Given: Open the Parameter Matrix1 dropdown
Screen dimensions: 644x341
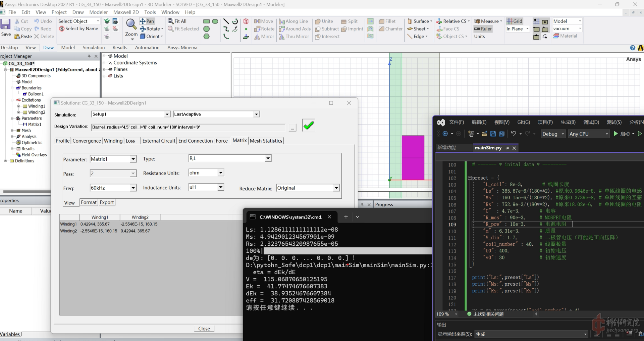Looking at the screenshot, I should tap(133, 159).
